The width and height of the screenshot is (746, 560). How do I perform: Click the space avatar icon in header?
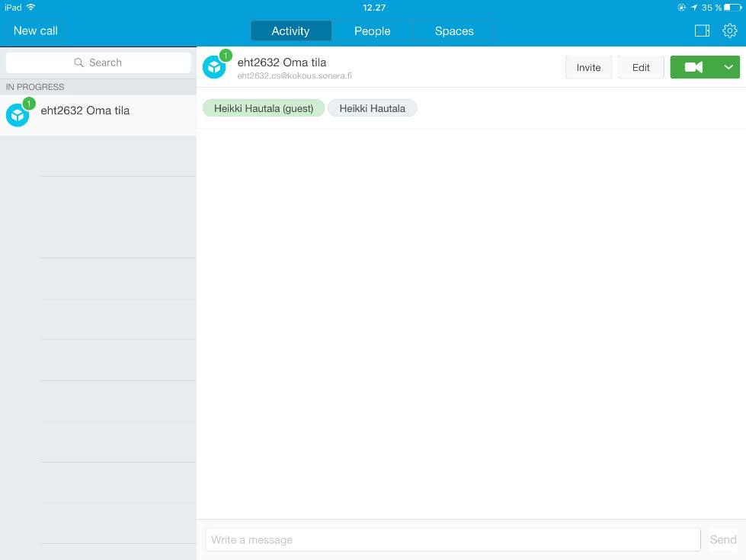point(214,67)
